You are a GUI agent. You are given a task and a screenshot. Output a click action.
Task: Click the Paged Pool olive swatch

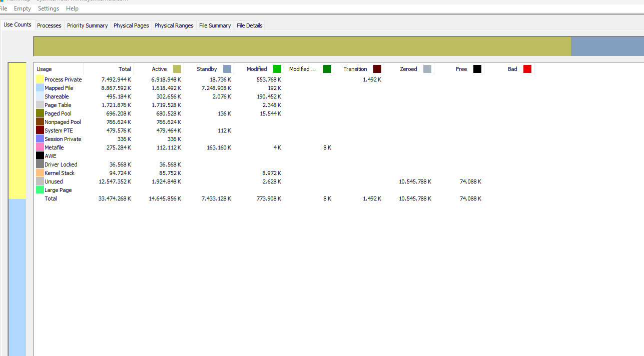[40, 113]
